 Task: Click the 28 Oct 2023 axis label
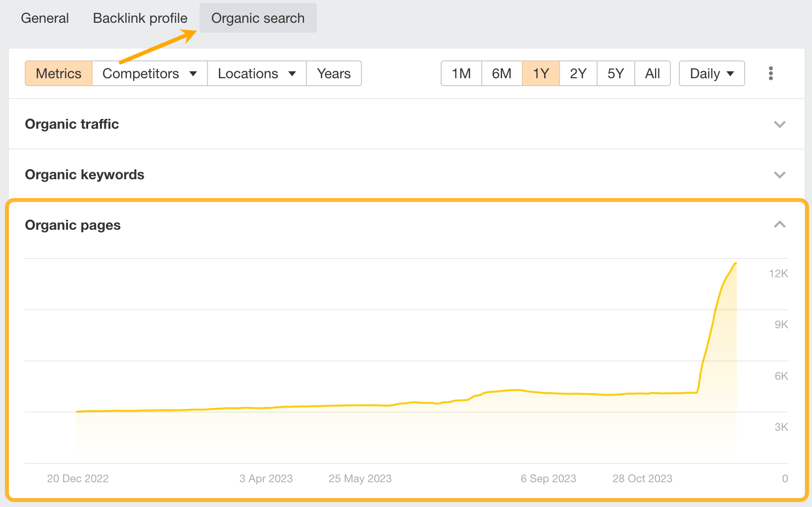click(642, 478)
